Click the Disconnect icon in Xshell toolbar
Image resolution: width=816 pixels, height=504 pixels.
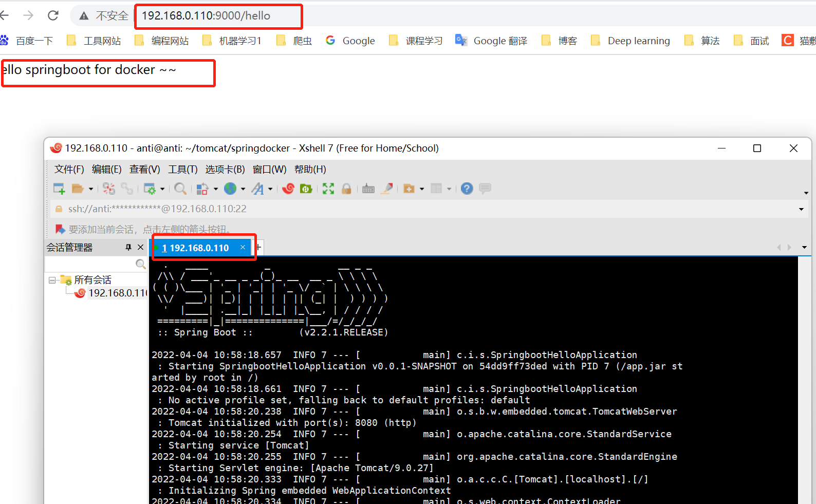pyautogui.click(x=109, y=189)
